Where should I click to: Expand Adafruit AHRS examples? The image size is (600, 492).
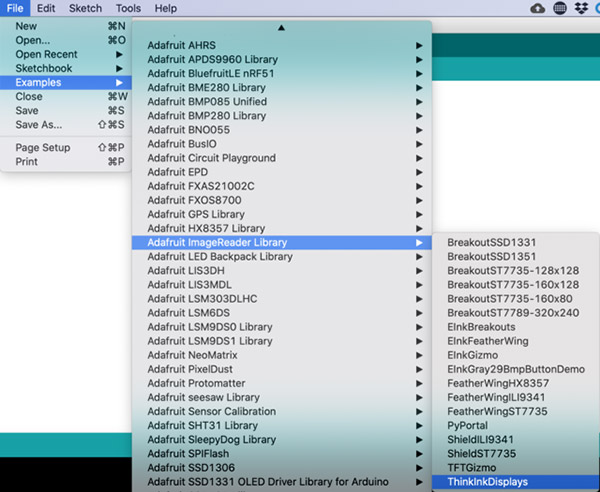pos(282,45)
